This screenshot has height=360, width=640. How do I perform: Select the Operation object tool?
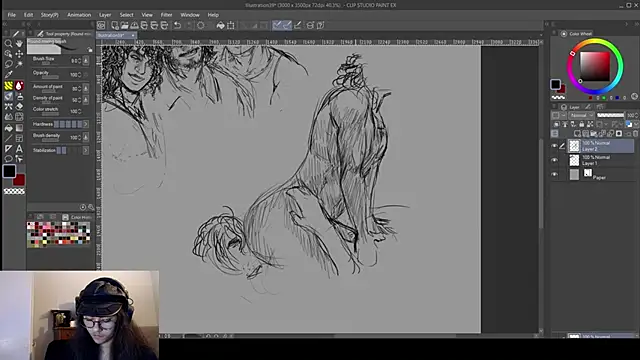click(8, 54)
